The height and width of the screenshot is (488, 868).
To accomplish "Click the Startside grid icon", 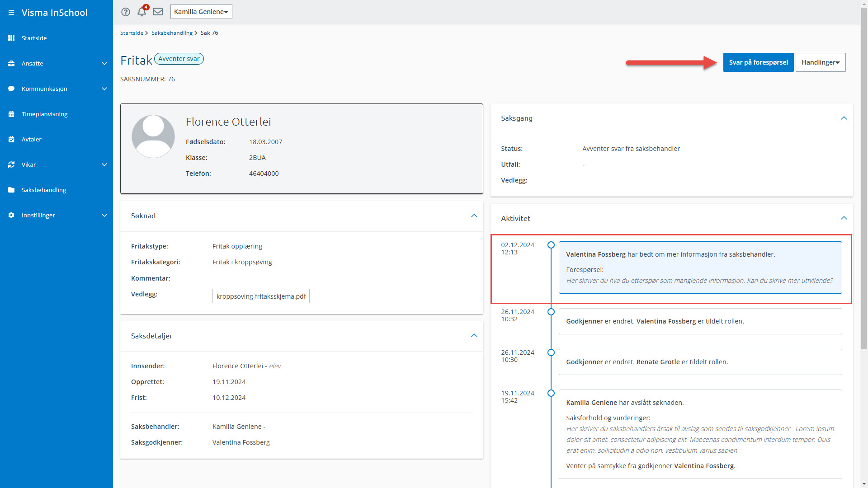I will (11, 38).
